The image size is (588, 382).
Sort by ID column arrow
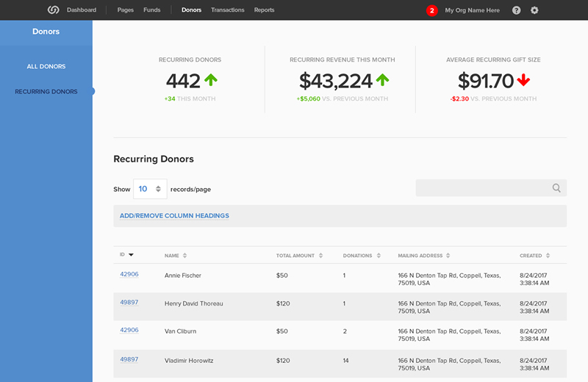[131, 255]
